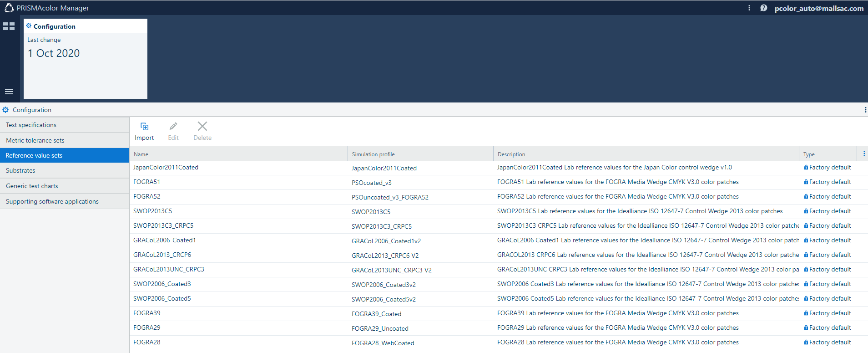Open the Substrates section

tap(20, 170)
